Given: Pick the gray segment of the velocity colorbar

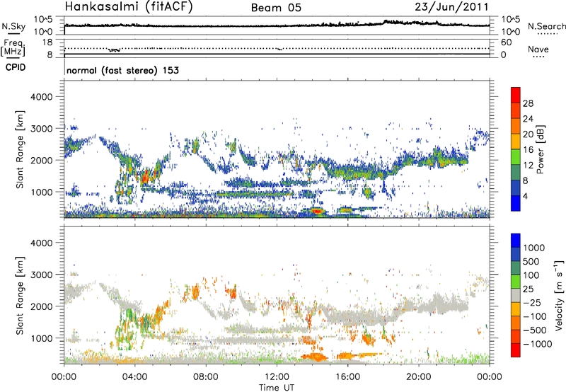Looking at the screenshot, I should point(516,295).
